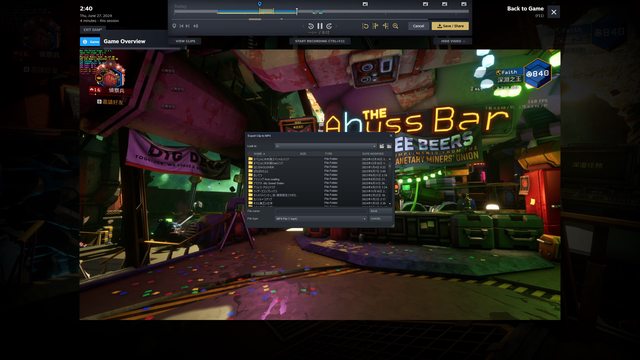
Task: Click the clip start trim icon
Action: click(376, 26)
